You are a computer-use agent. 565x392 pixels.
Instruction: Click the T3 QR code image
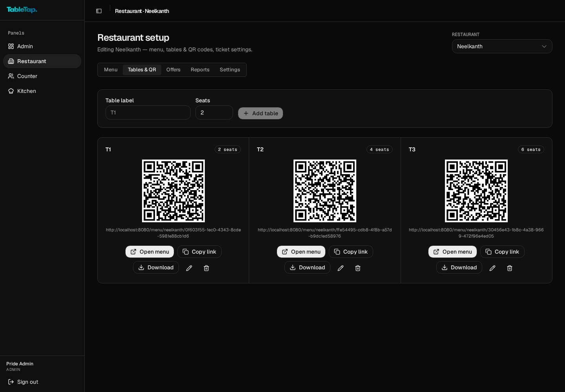[476, 191]
